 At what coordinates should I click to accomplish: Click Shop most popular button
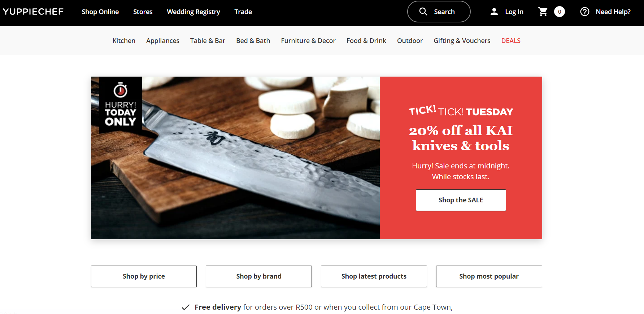tap(489, 276)
